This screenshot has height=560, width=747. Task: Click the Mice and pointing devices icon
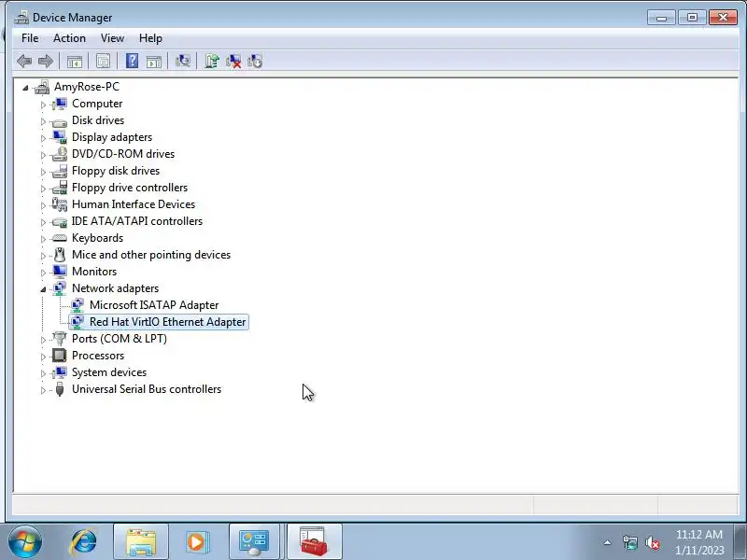60,255
